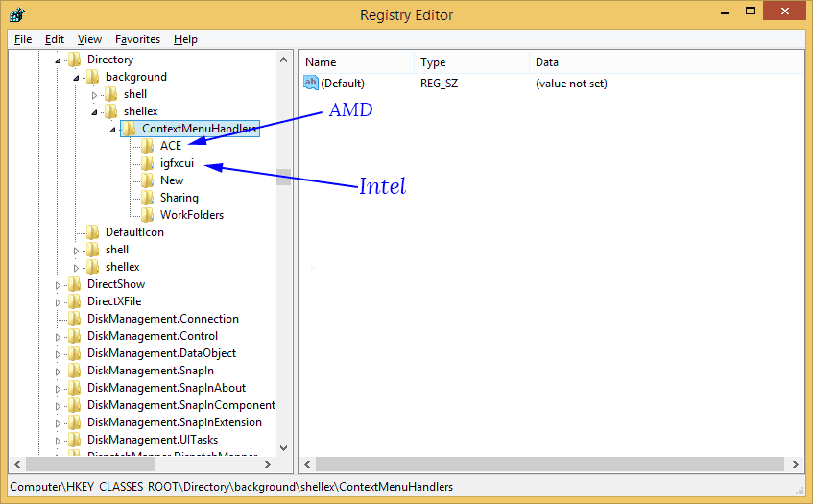The width and height of the screenshot is (813, 504).
Task: Expand the DirectXFile key
Action: pyautogui.click(x=58, y=302)
